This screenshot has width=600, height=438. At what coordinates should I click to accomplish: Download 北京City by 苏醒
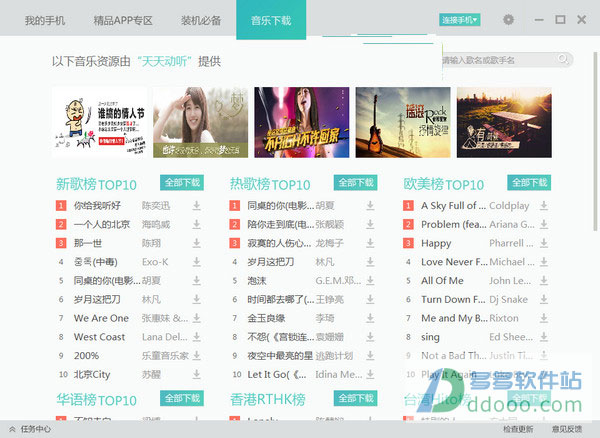coord(197,374)
